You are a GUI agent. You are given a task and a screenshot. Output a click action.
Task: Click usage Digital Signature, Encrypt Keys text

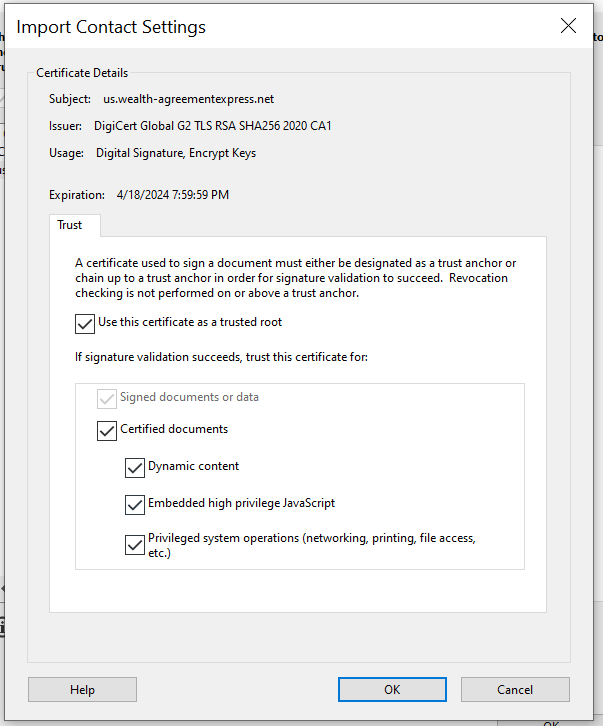[x=176, y=153]
